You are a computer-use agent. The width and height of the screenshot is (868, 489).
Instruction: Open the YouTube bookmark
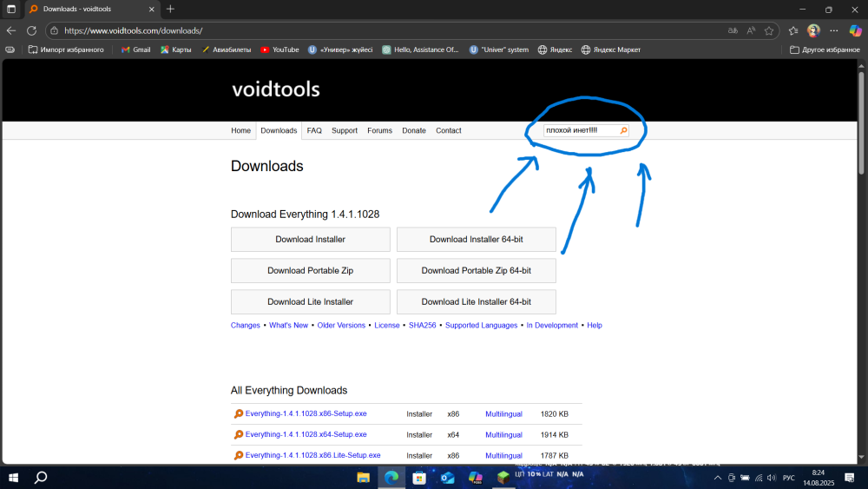(279, 50)
